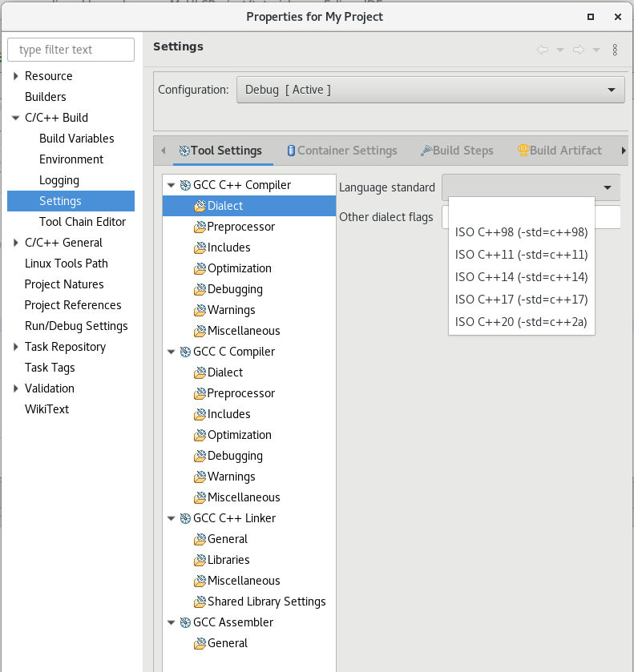Collapse the C/C++ Build tree node
The image size is (634, 672).
pos(15,118)
